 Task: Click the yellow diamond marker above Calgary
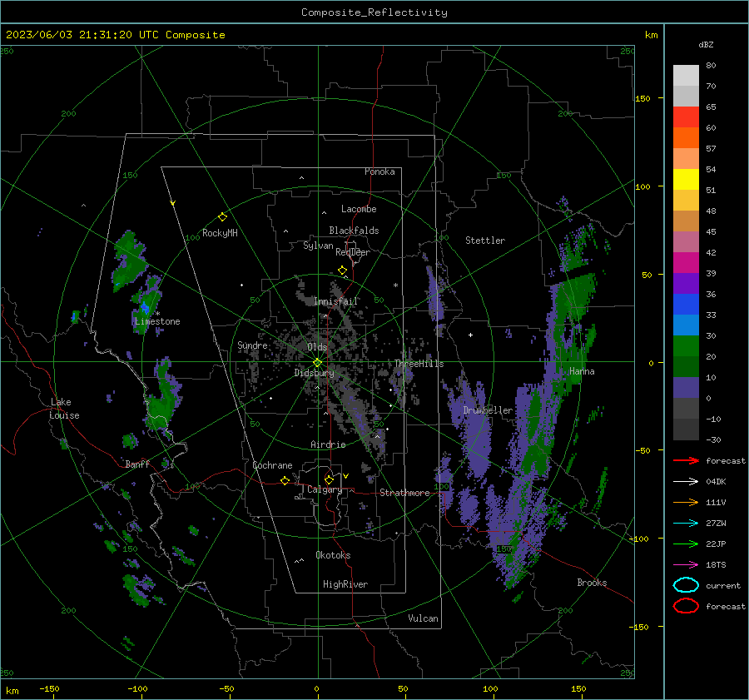pos(329,479)
